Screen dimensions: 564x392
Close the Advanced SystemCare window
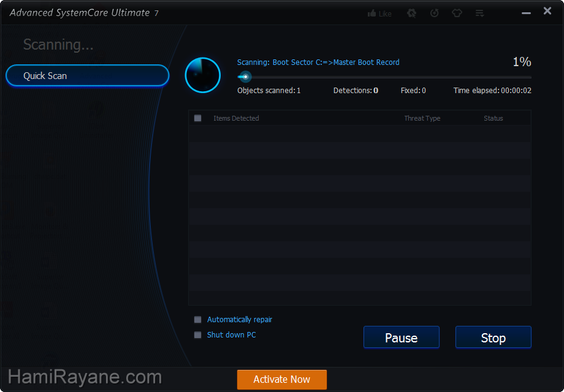[x=547, y=11]
